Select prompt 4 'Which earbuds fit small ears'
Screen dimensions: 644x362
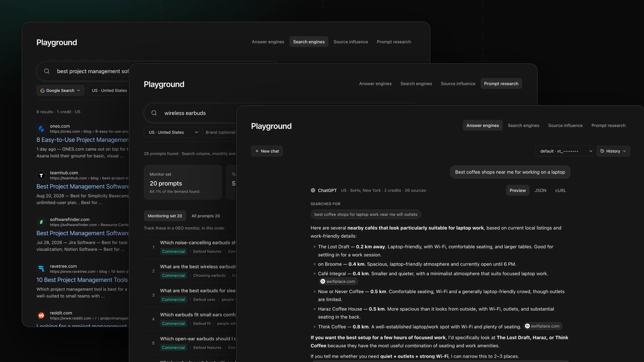(x=190, y=319)
